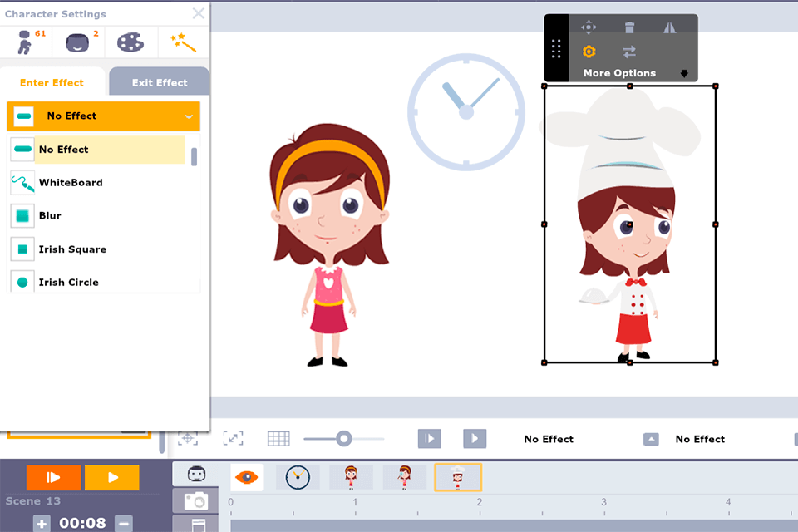798x532 pixels.
Task: Adjust the timeline zoom slider
Action: [345, 438]
